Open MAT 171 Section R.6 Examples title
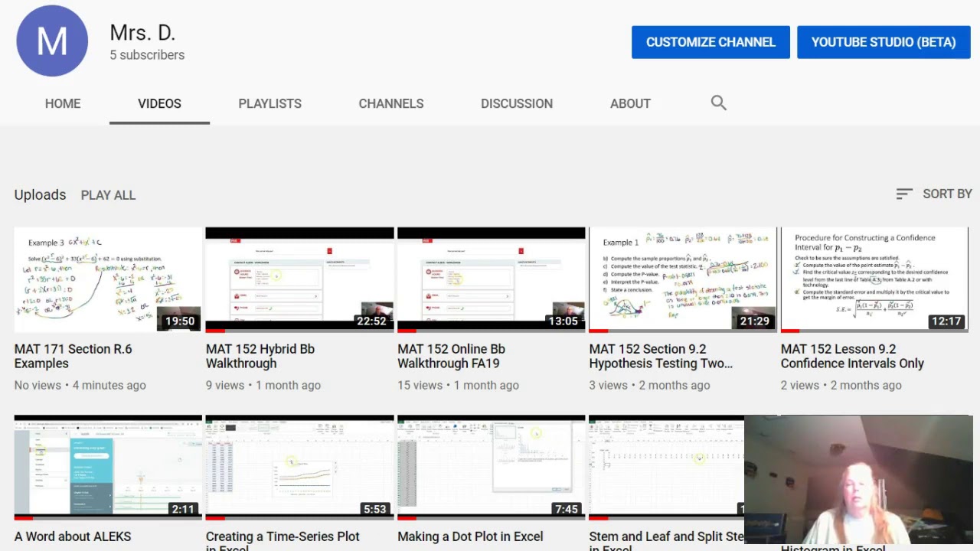This screenshot has width=980, height=551. (73, 356)
